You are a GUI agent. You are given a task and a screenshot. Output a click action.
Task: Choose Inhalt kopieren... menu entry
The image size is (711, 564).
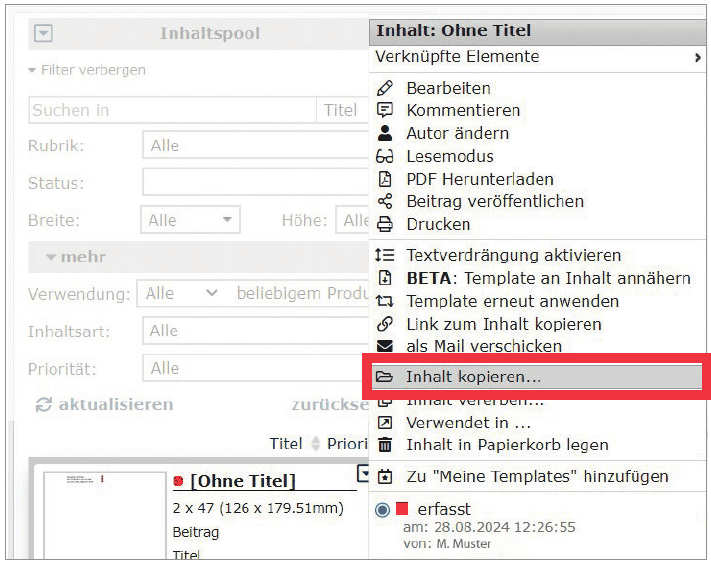pyautogui.click(x=536, y=377)
